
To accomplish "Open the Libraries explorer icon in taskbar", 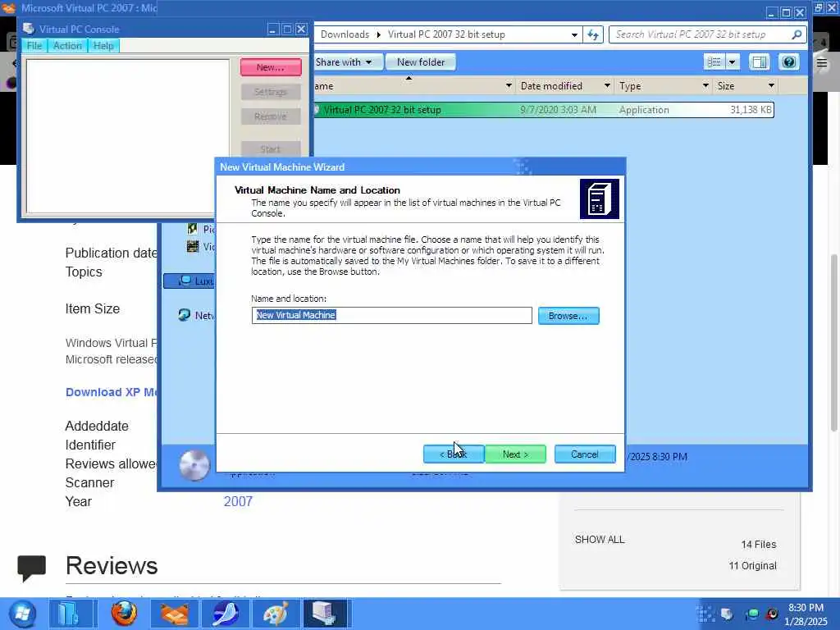I will coord(70,614).
